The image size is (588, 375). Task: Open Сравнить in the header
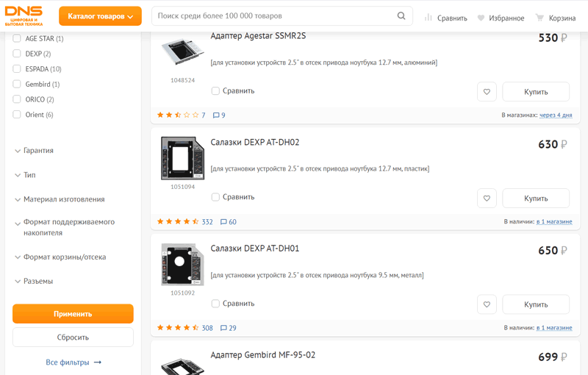click(x=452, y=18)
